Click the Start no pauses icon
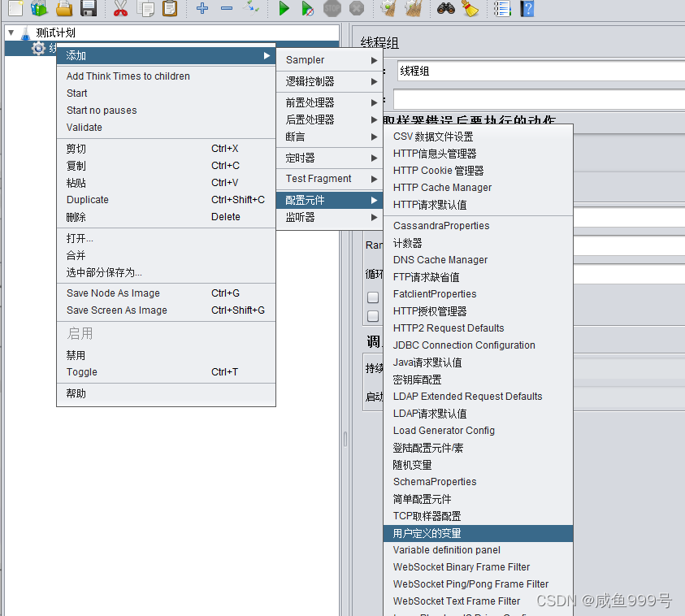685x616 pixels. 307,8
